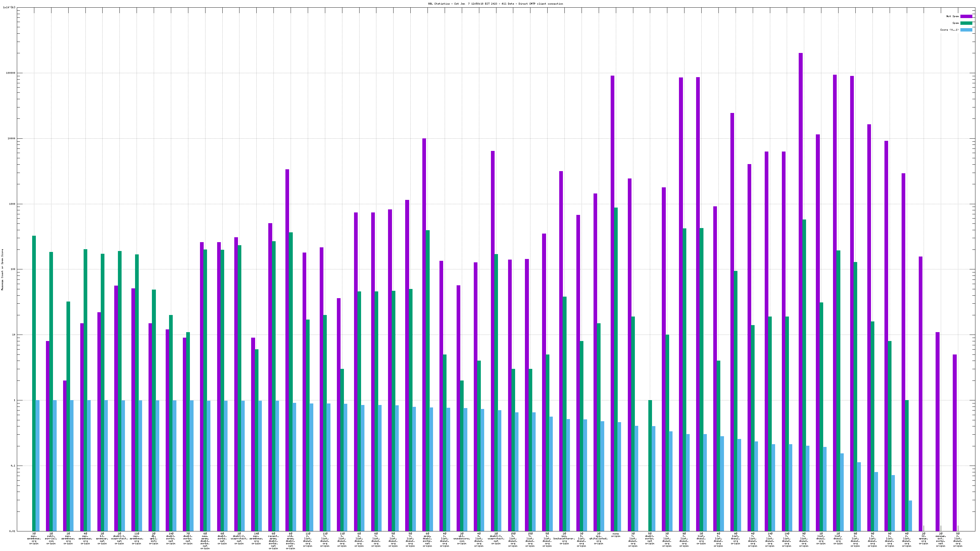
Task: Select the 'Not Spam' legend label
Action: (953, 16)
